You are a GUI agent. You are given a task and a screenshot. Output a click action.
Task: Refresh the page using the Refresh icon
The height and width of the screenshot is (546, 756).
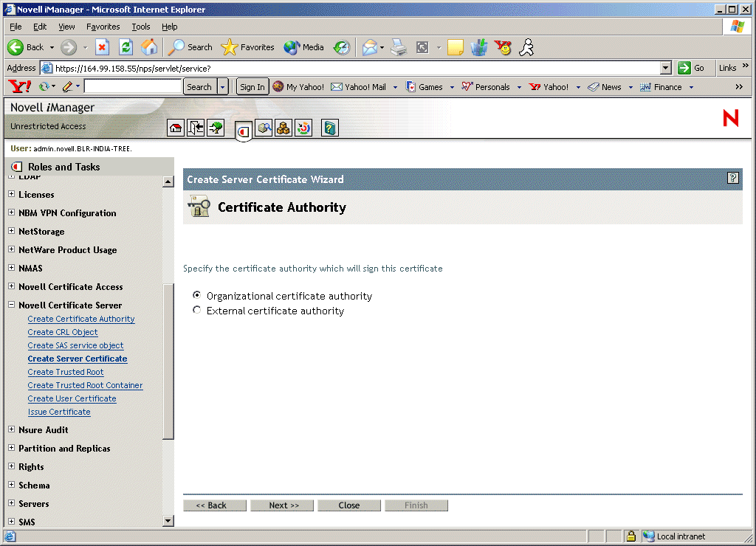126,47
